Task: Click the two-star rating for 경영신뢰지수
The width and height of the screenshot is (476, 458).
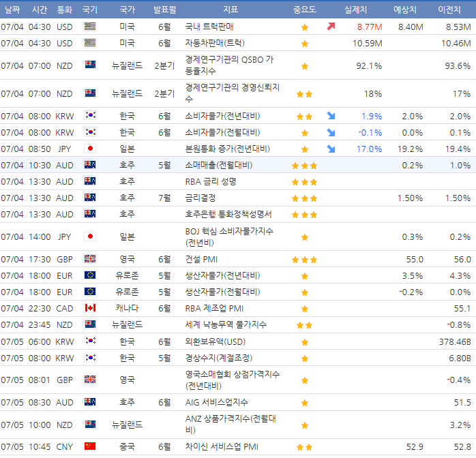Action: (304, 94)
